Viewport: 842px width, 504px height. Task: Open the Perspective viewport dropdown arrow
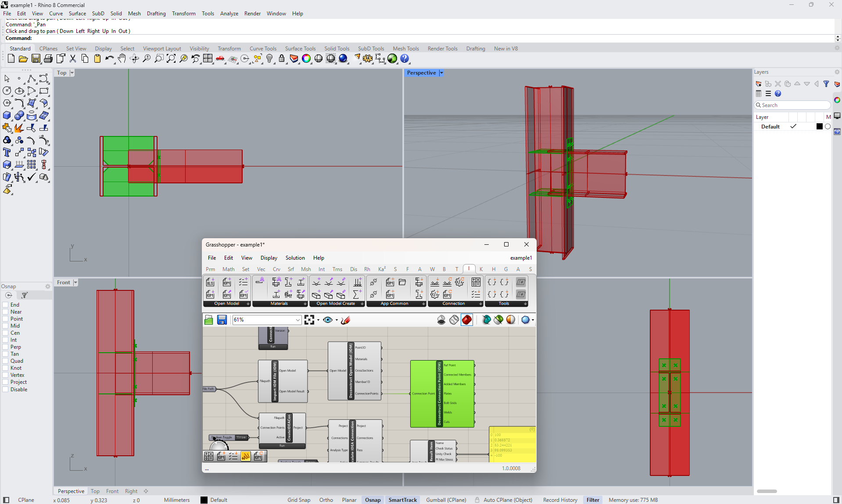pos(441,73)
